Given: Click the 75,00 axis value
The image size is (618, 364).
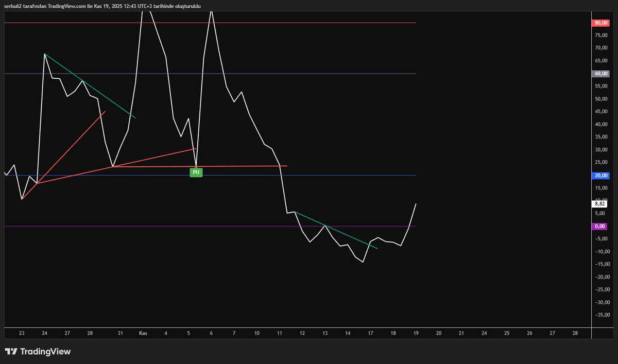Looking at the screenshot, I should [x=600, y=36].
